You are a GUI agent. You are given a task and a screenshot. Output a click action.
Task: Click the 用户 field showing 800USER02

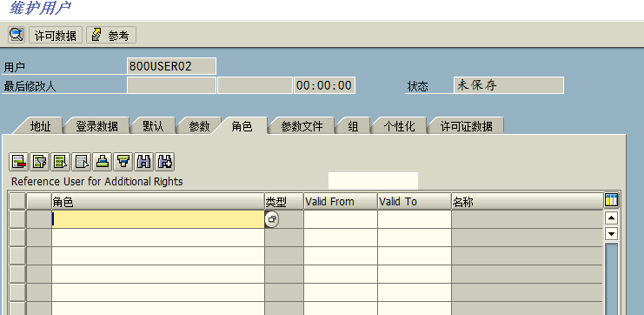tap(172, 66)
